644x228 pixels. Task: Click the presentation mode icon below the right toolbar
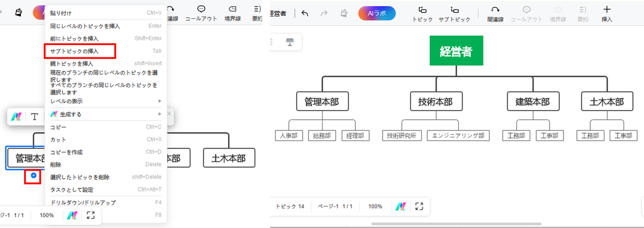(290, 42)
